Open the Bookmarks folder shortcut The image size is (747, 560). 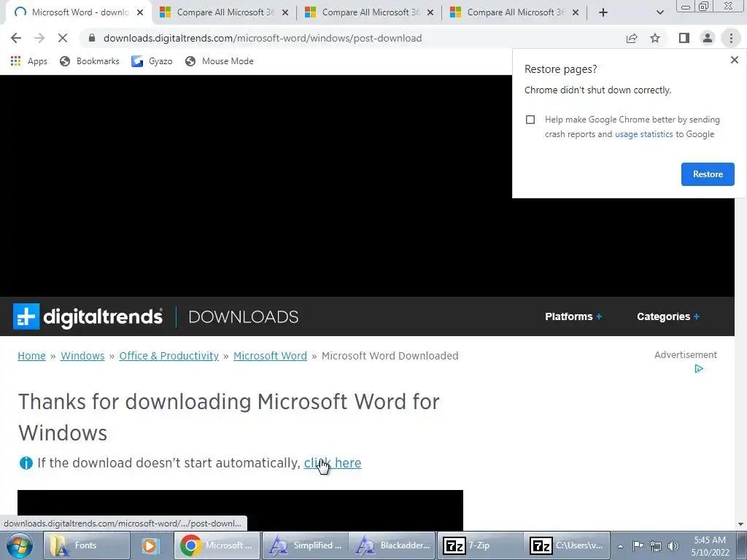(x=90, y=61)
